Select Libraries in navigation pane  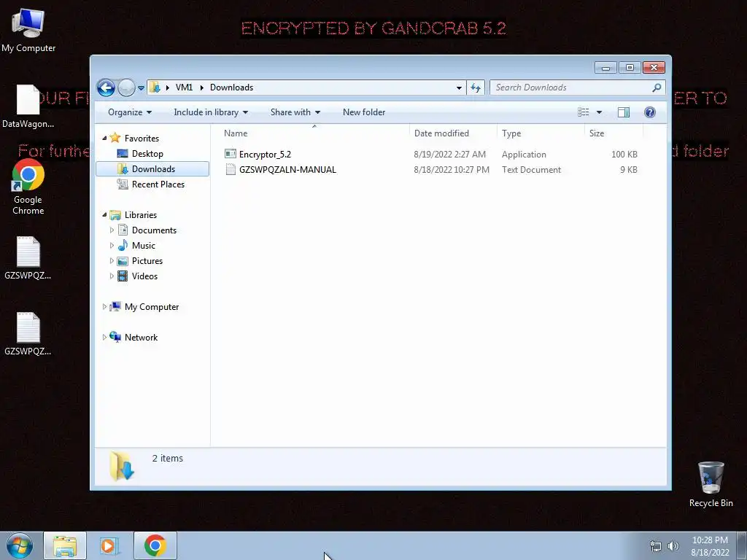[141, 215]
